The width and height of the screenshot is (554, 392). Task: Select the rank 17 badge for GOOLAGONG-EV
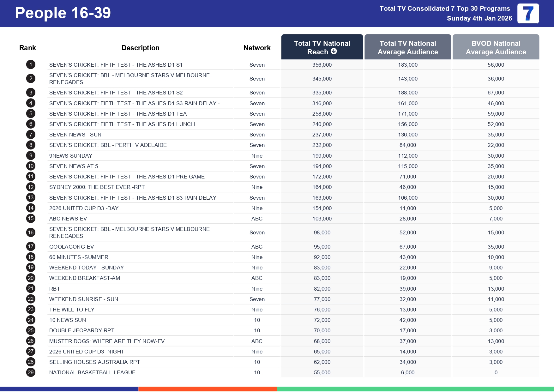(31, 246)
